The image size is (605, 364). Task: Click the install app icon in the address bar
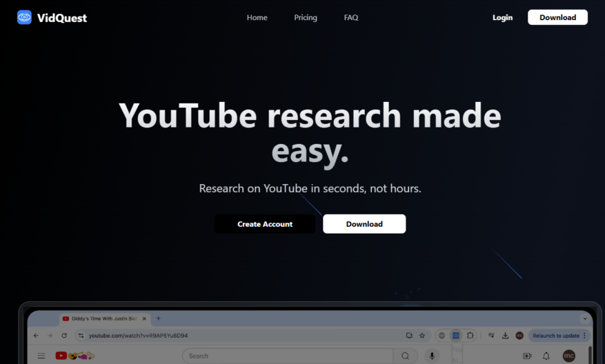pos(409,336)
